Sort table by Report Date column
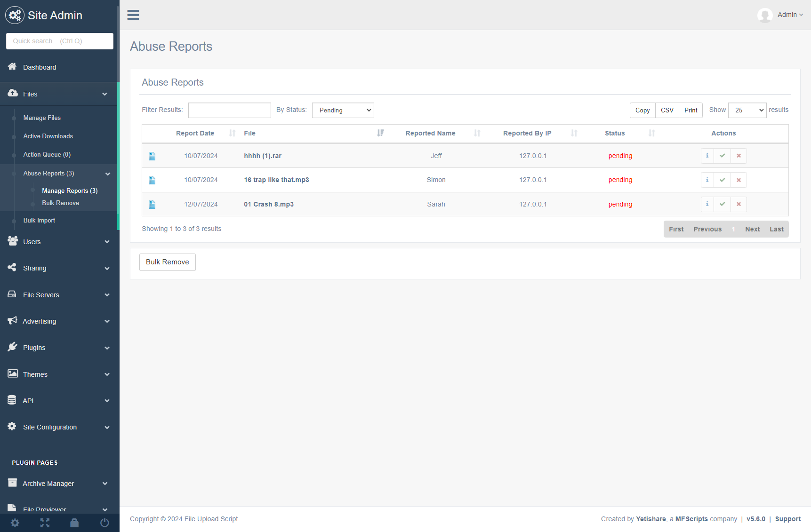 point(195,134)
